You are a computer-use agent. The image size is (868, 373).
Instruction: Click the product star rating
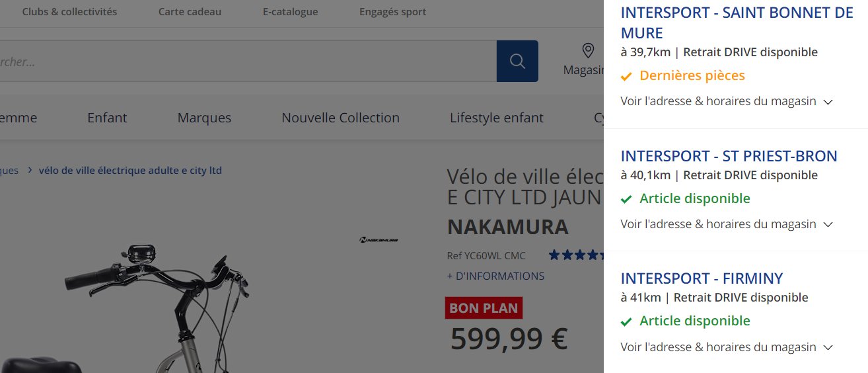click(x=575, y=255)
